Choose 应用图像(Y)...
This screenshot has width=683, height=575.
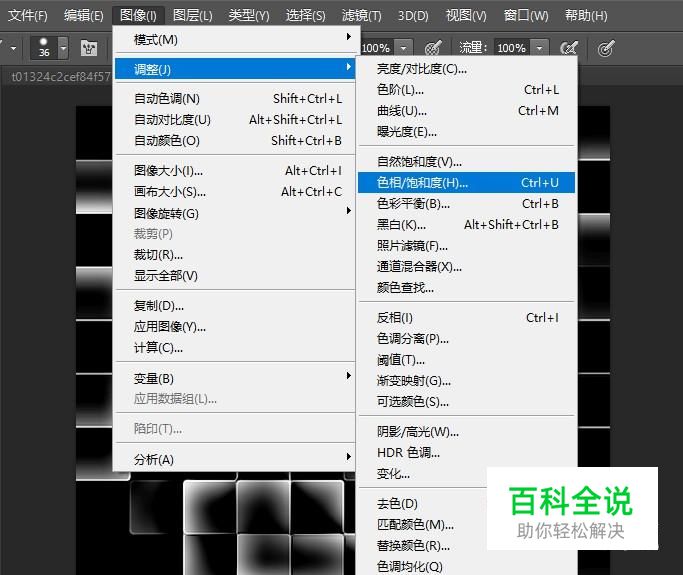(235, 326)
